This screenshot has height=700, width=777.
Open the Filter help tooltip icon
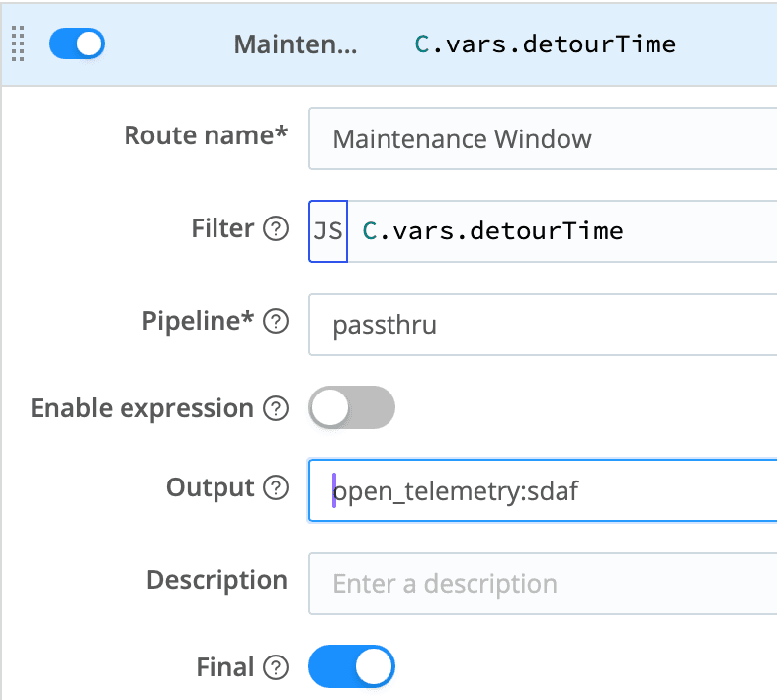(276, 230)
